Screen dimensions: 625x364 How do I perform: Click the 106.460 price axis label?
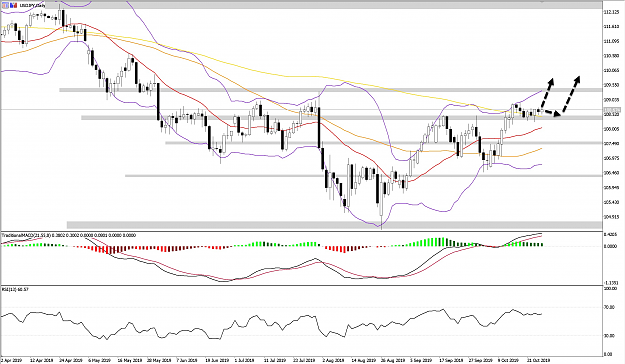[611, 173]
